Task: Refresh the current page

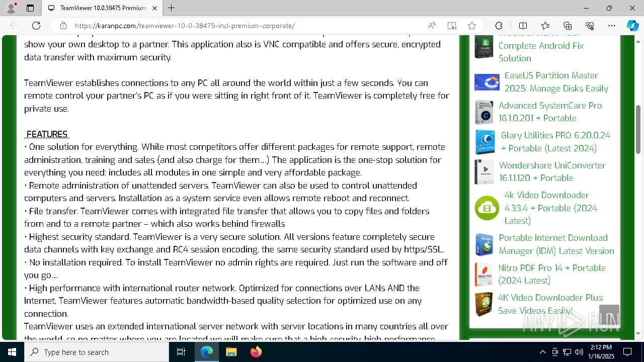Action: click(36, 26)
